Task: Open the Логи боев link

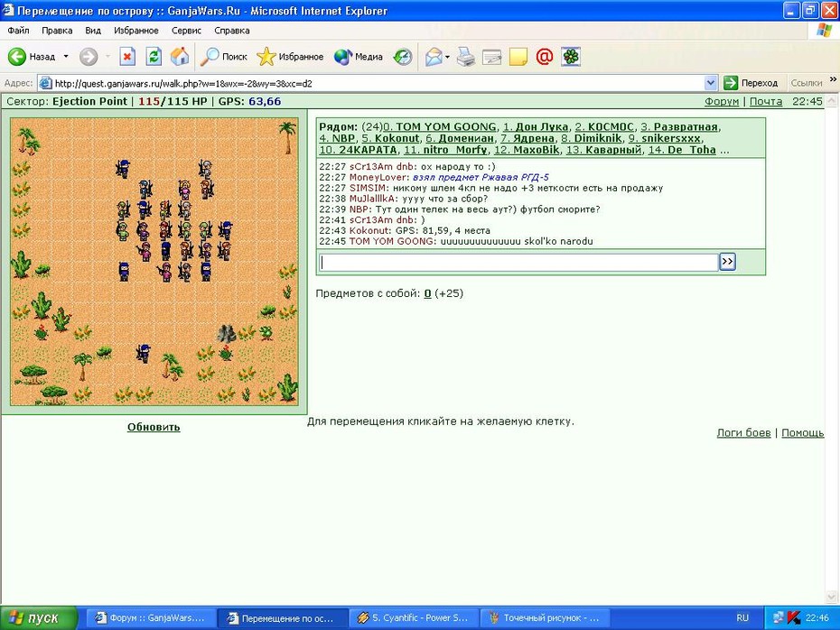Action: click(743, 432)
